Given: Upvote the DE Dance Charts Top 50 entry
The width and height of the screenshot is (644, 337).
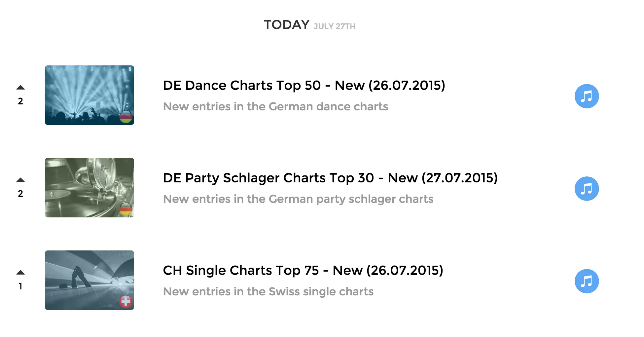Looking at the screenshot, I should coord(20,88).
